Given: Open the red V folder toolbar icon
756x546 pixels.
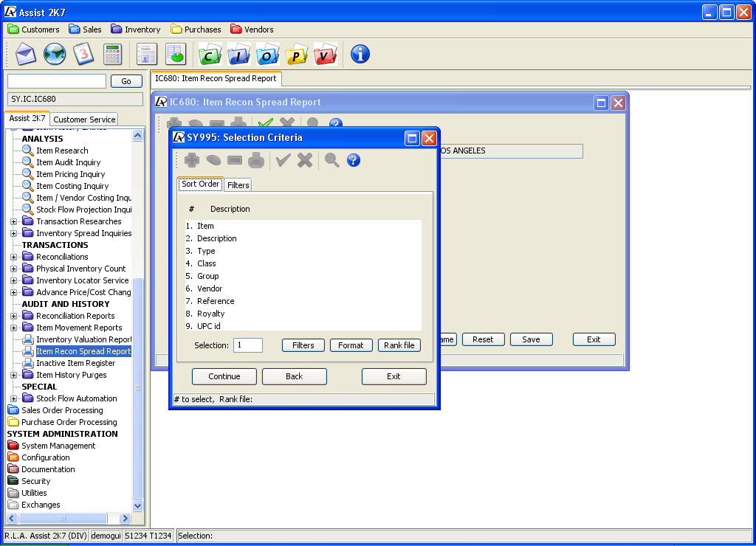Looking at the screenshot, I should [x=326, y=54].
